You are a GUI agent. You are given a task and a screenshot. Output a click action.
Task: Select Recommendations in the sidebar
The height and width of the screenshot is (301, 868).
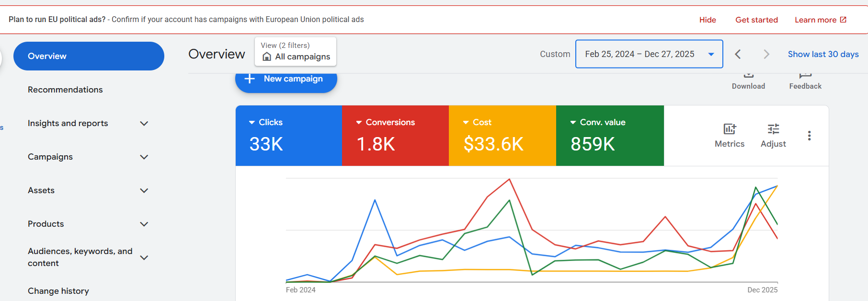(x=65, y=90)
